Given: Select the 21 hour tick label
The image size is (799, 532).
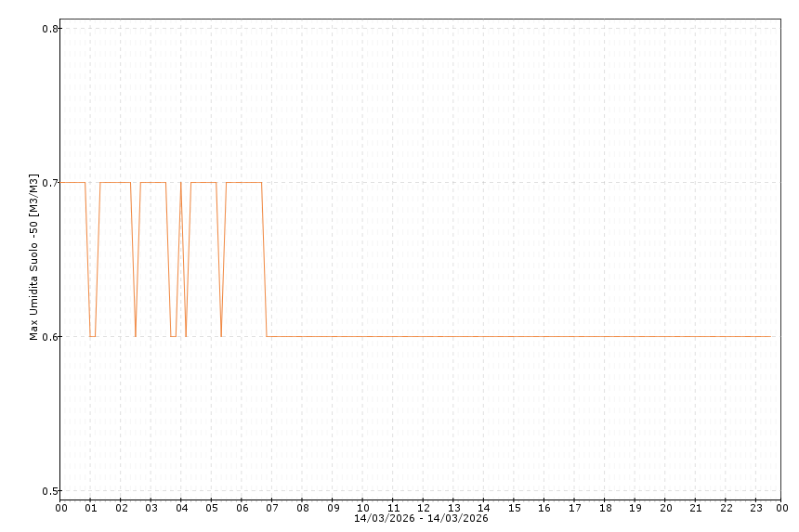Looking at the screenshot, I should 696,508.
